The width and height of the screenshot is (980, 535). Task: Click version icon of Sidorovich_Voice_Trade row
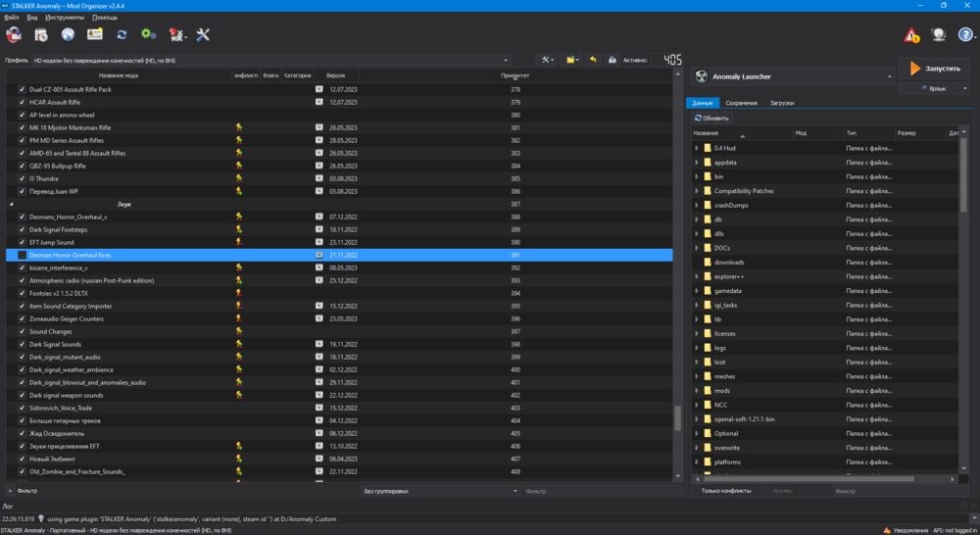tap(318, 408)
